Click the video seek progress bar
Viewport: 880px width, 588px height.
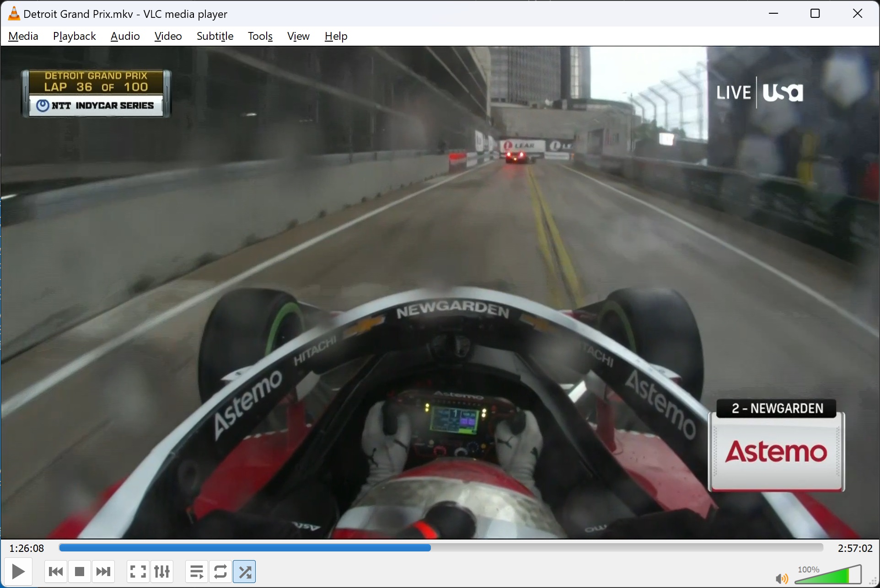tap(441, 548)
